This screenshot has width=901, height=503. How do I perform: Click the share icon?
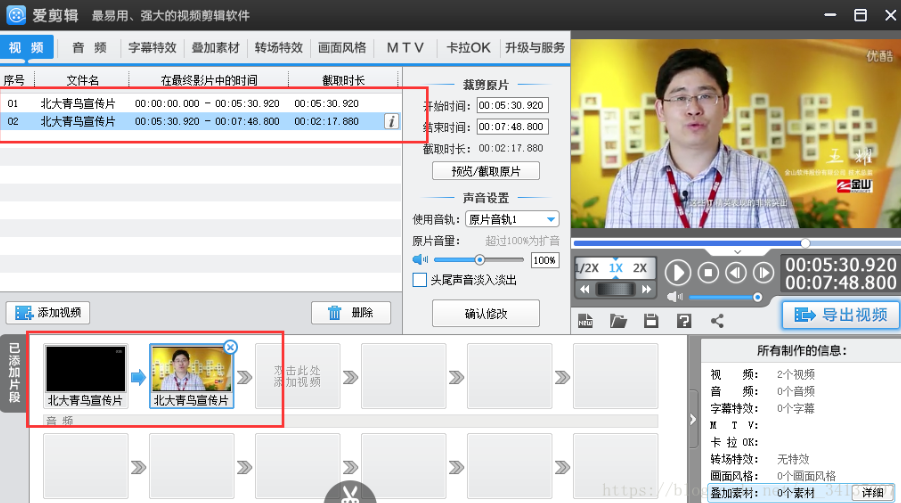click(717, 321)
